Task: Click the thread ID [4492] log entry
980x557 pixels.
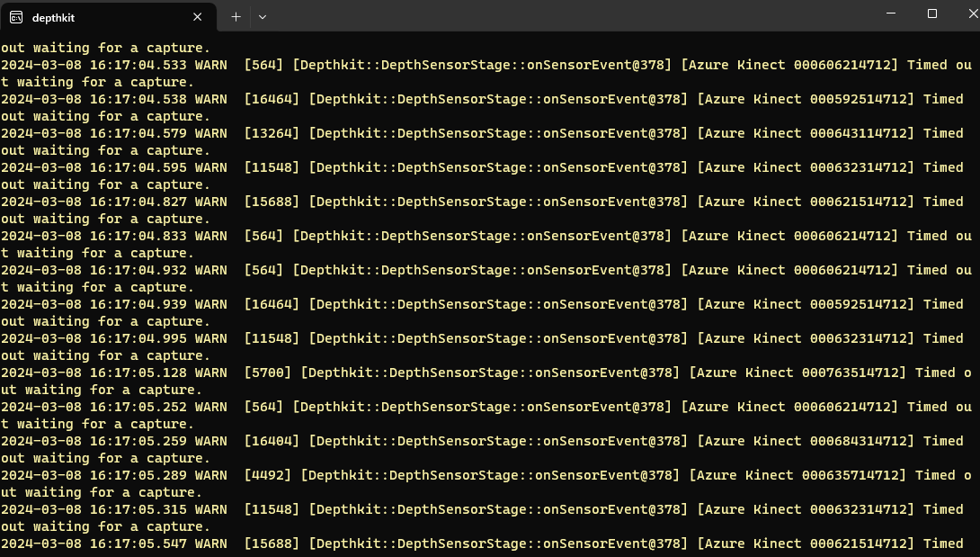Action: (x=267, y=475)
